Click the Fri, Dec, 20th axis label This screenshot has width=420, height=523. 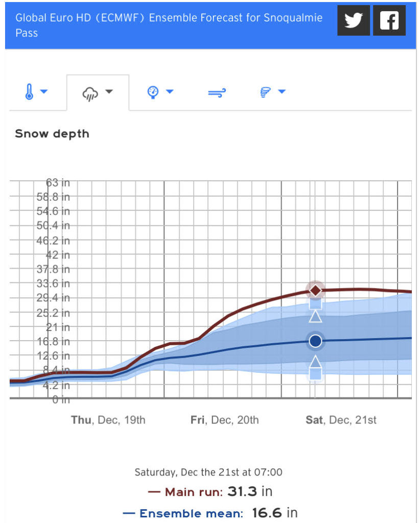tap(224, 420)
